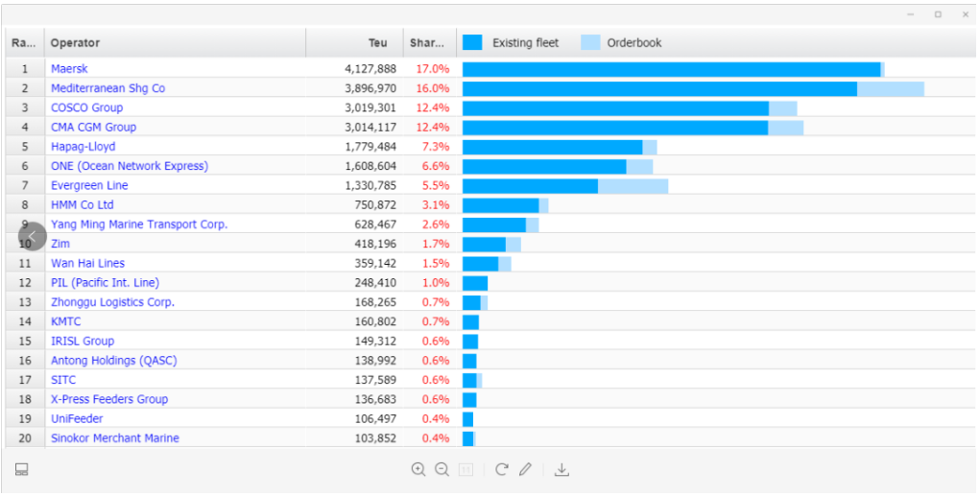Click the Mediterranean Shg Co orderbook bar segment
980x496 pixels.
891,88
